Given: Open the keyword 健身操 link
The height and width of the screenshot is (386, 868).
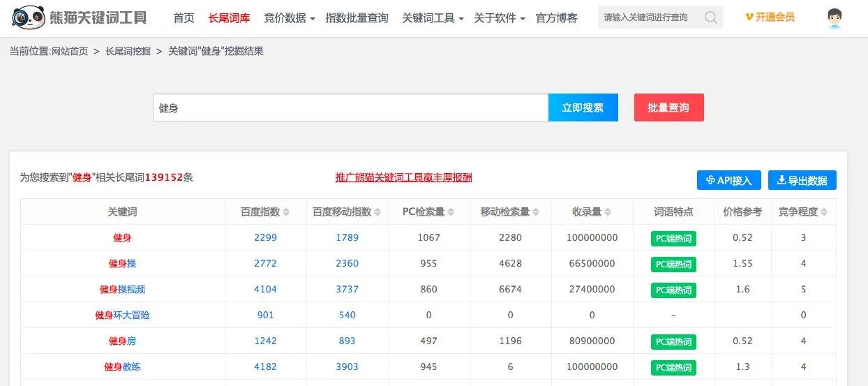Looking at the screenshot, I should (x=122, y=263).
